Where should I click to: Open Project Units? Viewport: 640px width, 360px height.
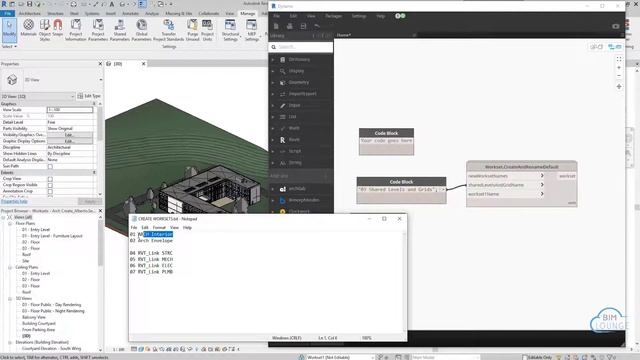pyautogui.click(x=207, y=29)
